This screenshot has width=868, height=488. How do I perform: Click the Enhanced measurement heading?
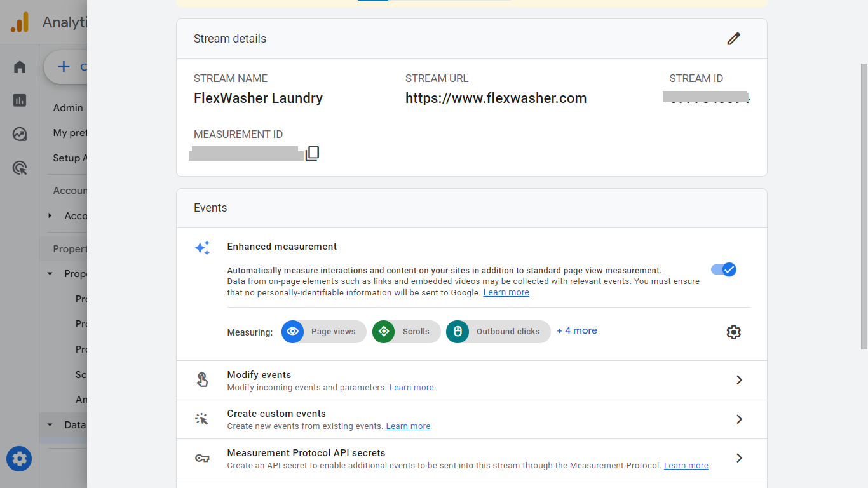pyautogui.click(x=282, y=247)
